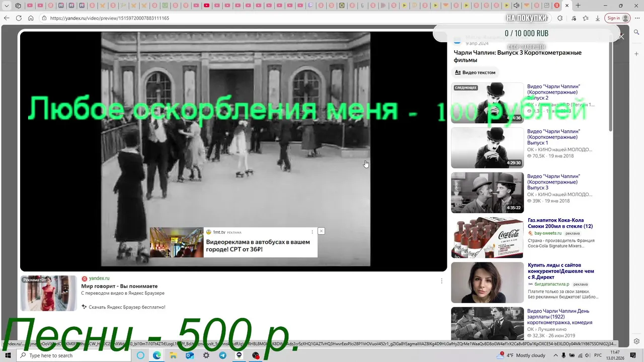
Task: Click Скачать Яндекс Браузер бесплатно link
Action: [x=127, y=307]
